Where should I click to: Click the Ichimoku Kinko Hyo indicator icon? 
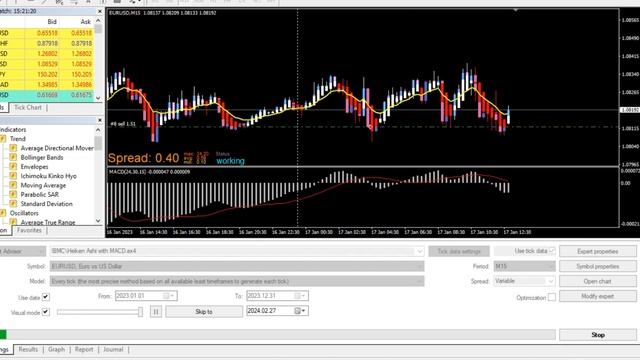pyautogui.click(x=13, y=176)
